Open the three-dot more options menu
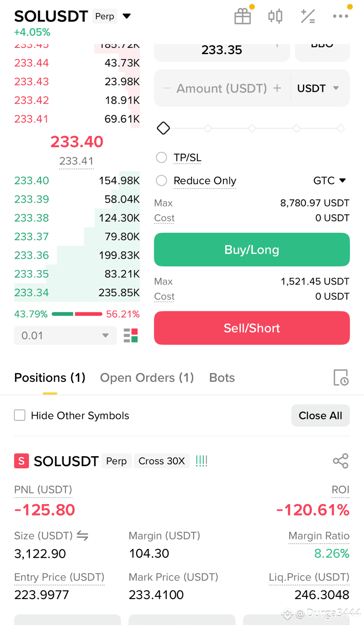Viewport: 364px width, 625px height. (x=341, y=16)
